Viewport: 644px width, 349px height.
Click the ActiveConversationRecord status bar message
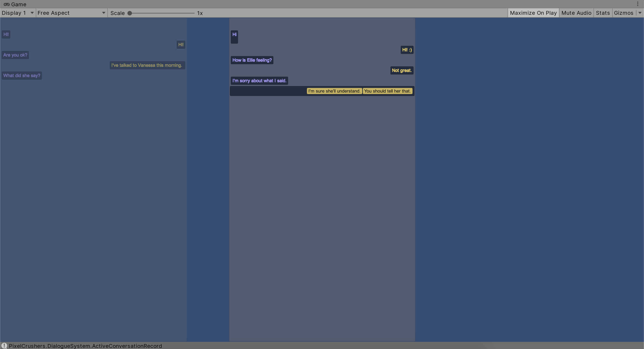(85, 346)
